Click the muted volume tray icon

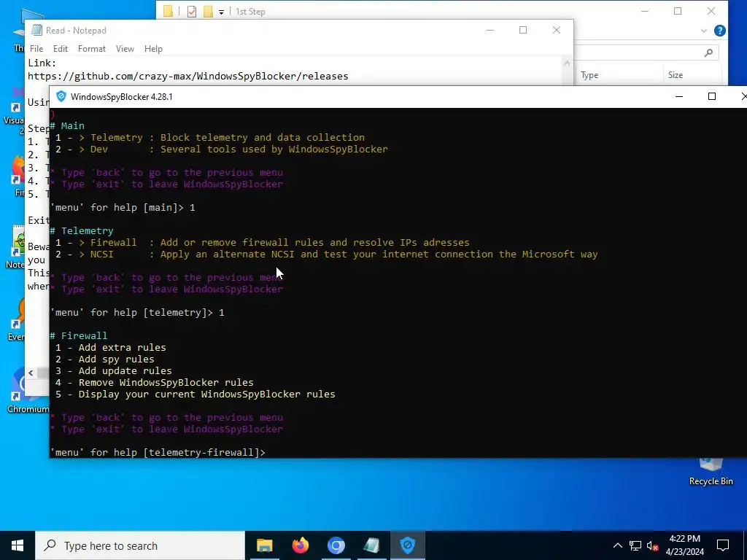[652, 545]
